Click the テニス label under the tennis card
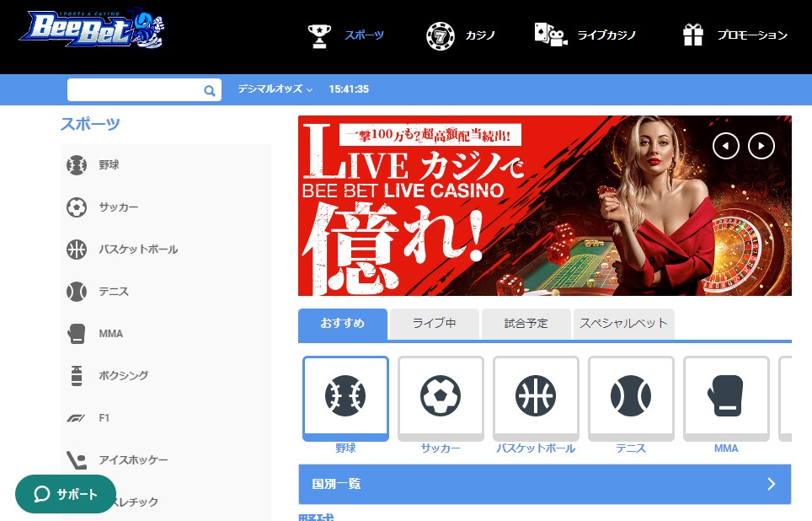The height and width of the screenshot is (521, 812). pos(631,448)
